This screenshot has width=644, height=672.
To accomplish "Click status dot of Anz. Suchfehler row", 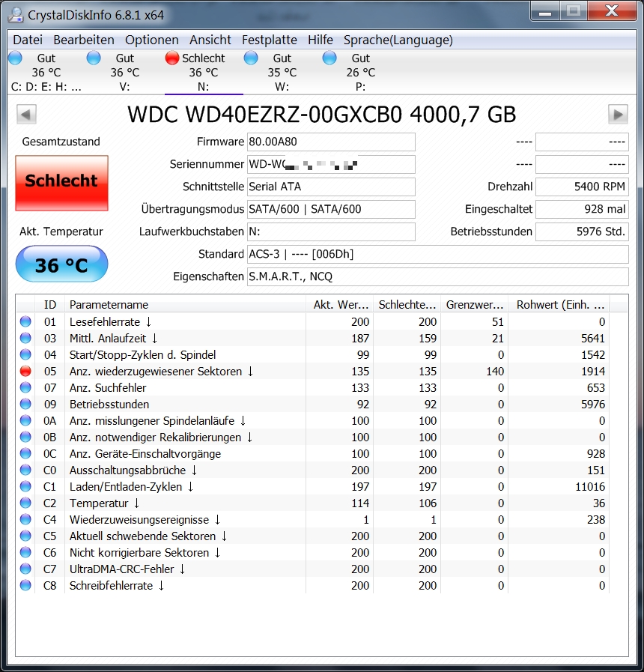I will (25, 387).
